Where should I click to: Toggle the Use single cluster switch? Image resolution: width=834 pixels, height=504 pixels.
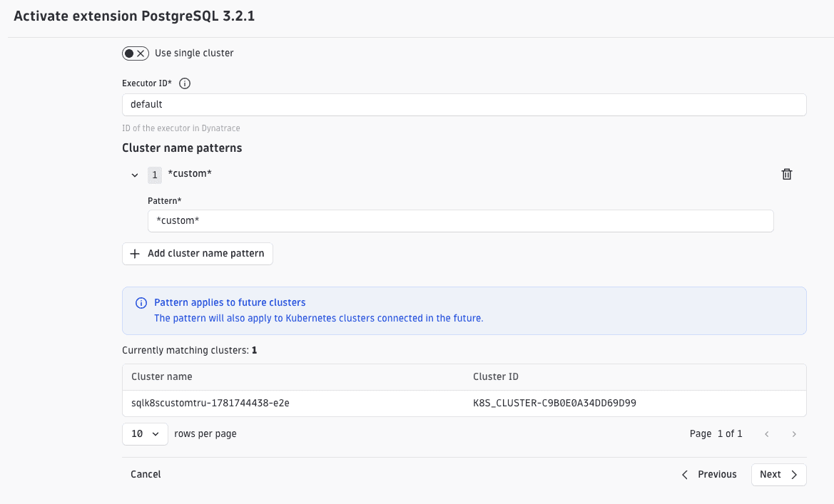click(x=135, y=53)
